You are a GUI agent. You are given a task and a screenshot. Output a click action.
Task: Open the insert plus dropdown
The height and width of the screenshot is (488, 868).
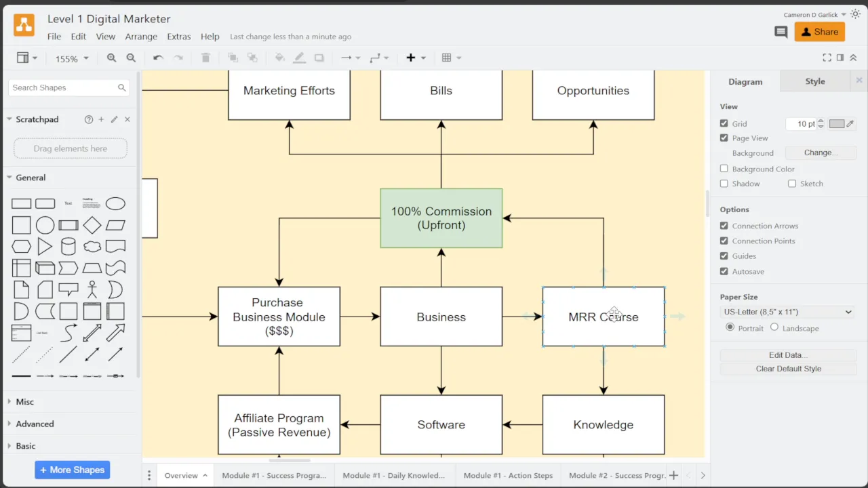416,58
